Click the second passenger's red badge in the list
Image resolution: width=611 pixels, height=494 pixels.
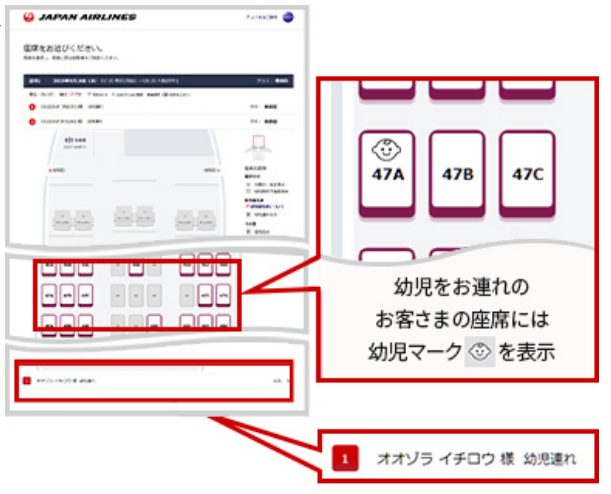point(32,122)
